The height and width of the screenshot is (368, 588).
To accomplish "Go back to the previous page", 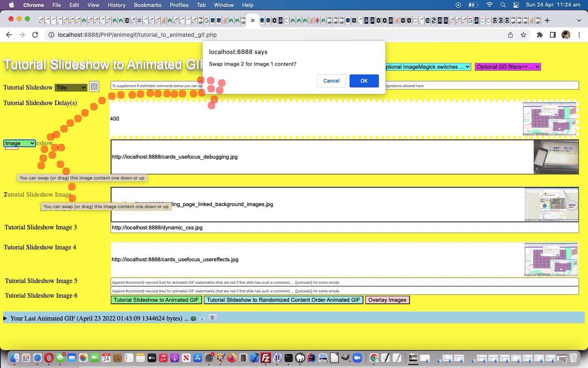I will coord(9,35).
